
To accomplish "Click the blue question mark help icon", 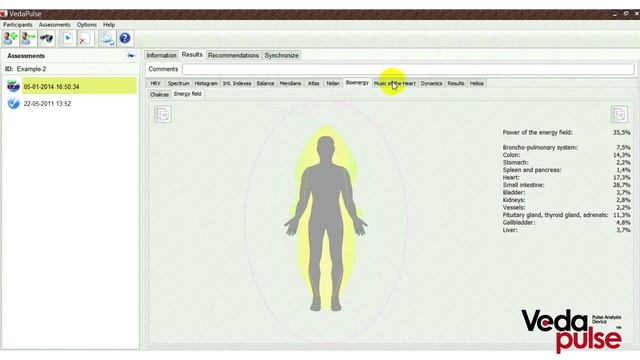I will click(124, 38).
